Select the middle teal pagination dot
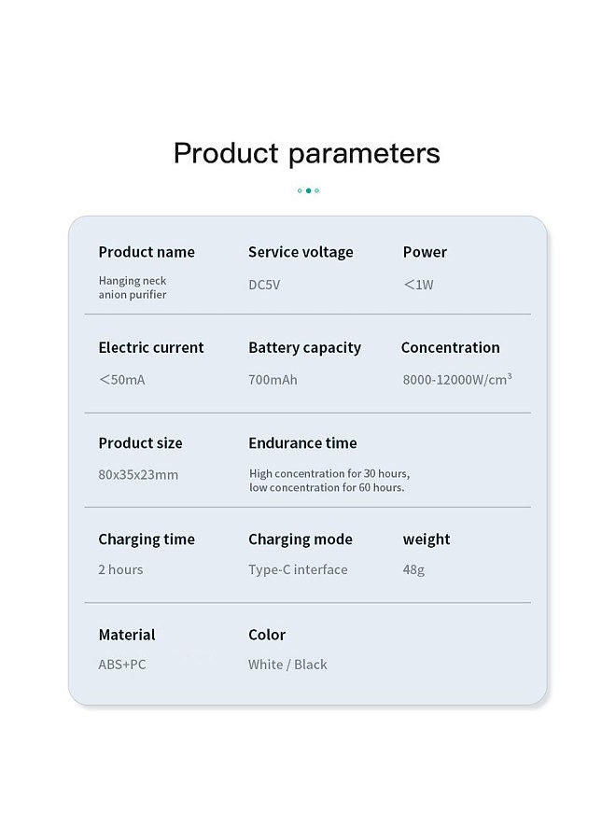This screenshot has width=616, height=840. [x=308, y=190]
